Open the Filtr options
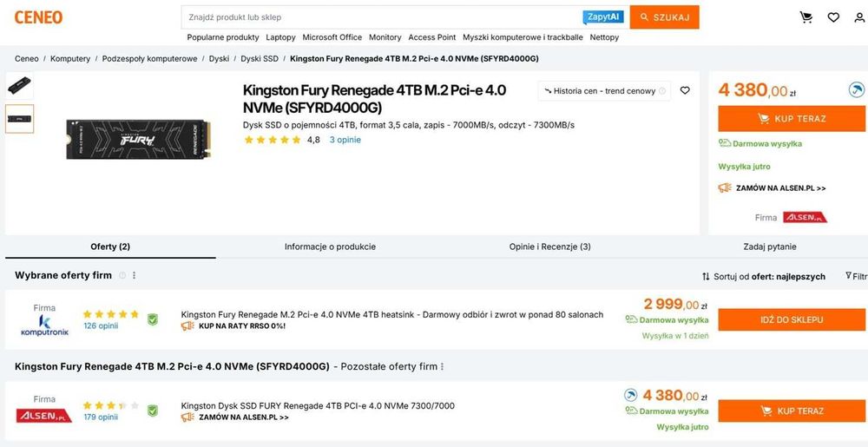Viewport: 868px width, 447px height. coord(857,276)
